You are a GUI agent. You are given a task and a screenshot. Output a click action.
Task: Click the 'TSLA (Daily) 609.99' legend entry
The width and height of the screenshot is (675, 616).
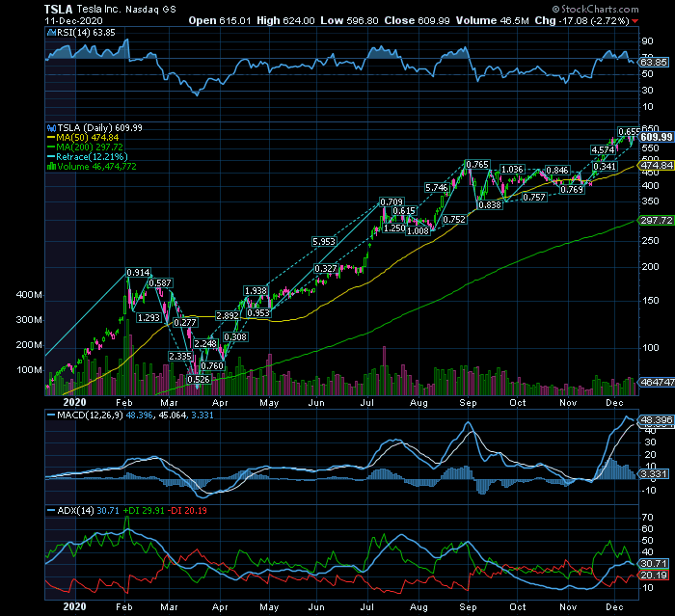point(100,128)
